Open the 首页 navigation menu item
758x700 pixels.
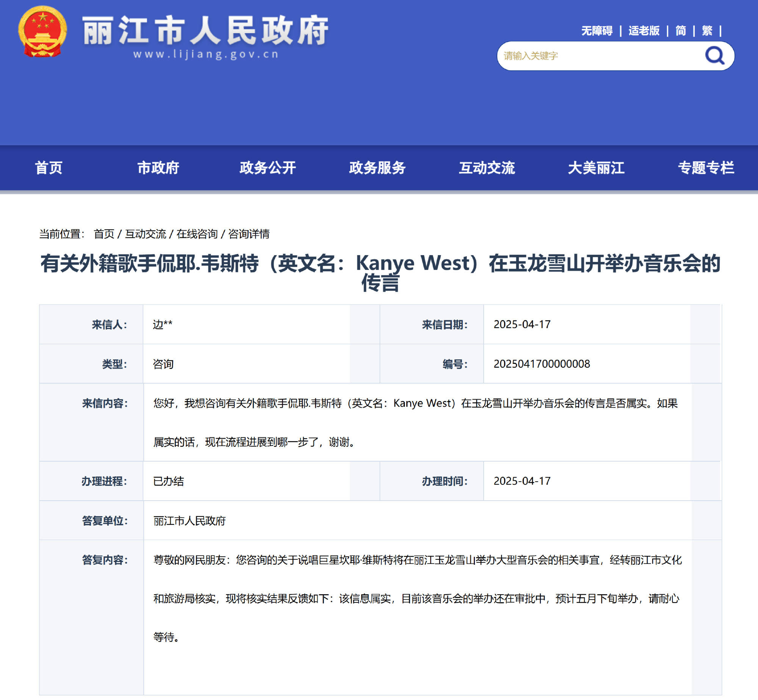49,168
